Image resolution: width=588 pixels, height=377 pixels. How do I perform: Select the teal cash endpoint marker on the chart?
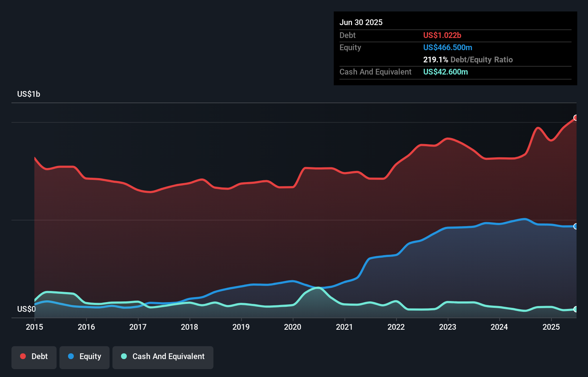point(575,309)
